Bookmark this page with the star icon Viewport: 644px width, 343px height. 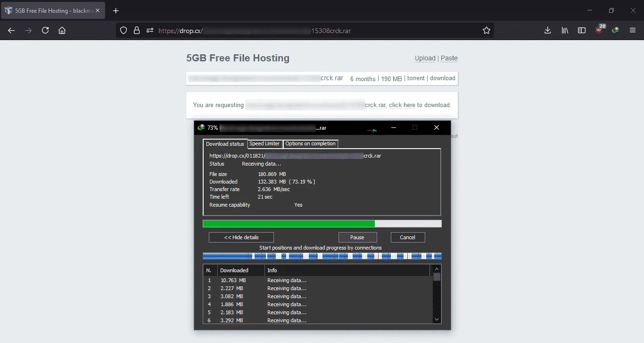click(487, 31)
